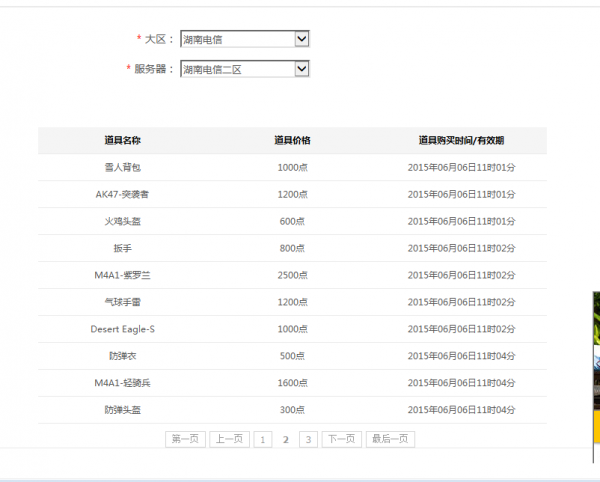Click the 道具购买时间/有效期 column header
The image size is (600, 482).
pos(461,140)
